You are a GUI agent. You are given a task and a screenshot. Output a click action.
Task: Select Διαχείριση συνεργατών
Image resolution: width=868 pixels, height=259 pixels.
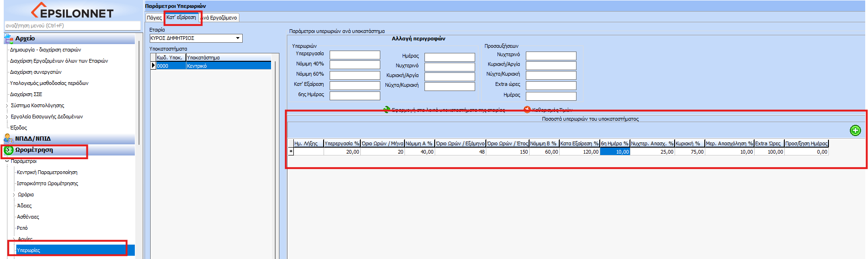(36, 72)
